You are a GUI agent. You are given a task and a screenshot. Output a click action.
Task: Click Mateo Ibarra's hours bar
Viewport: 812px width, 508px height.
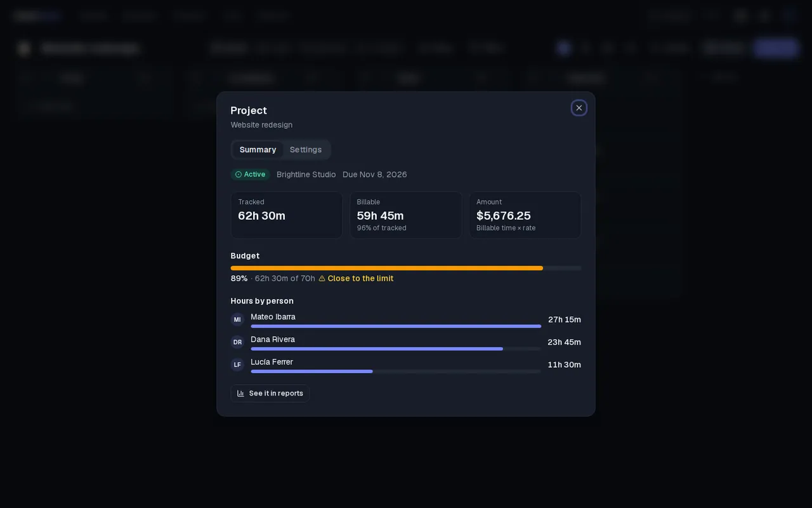tap(396, 326)
